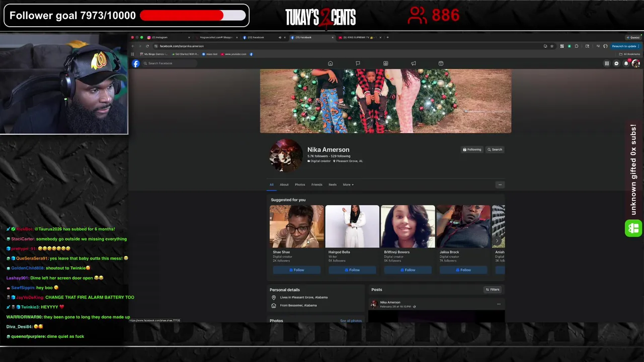Follow Hairgod Bella
This screenshot has height=362, width=644.
[x=352, y=270]
